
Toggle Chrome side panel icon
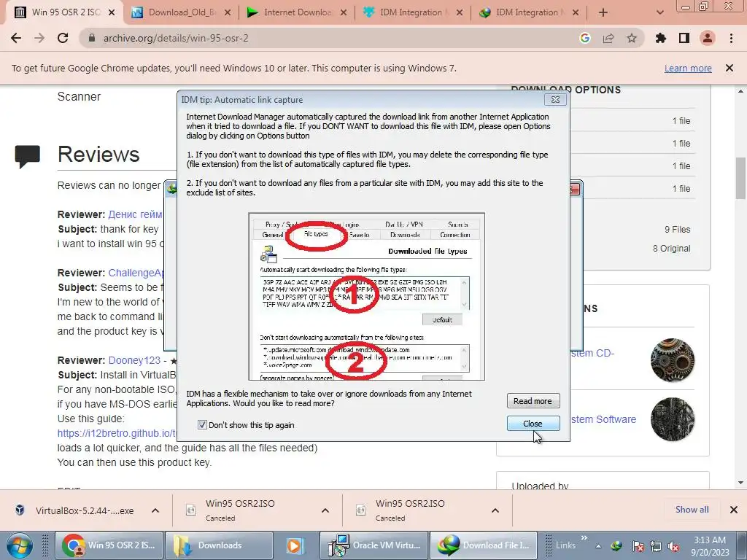click(x=684, y=38)
